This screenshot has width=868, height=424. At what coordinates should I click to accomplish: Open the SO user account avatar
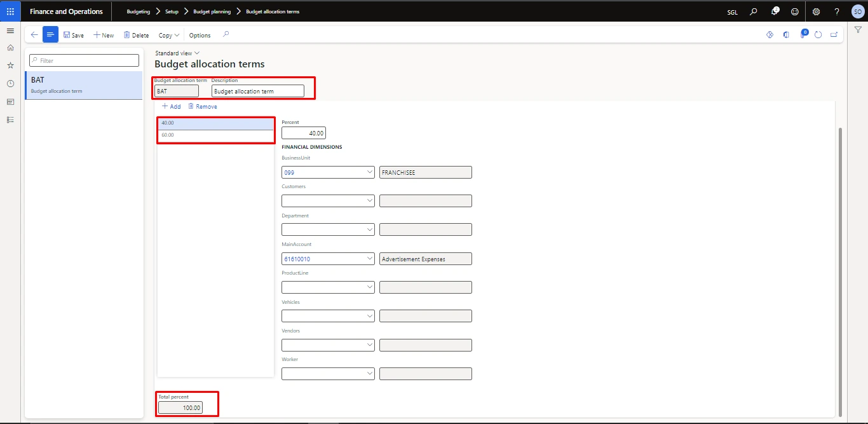click(x=857, y=11)
